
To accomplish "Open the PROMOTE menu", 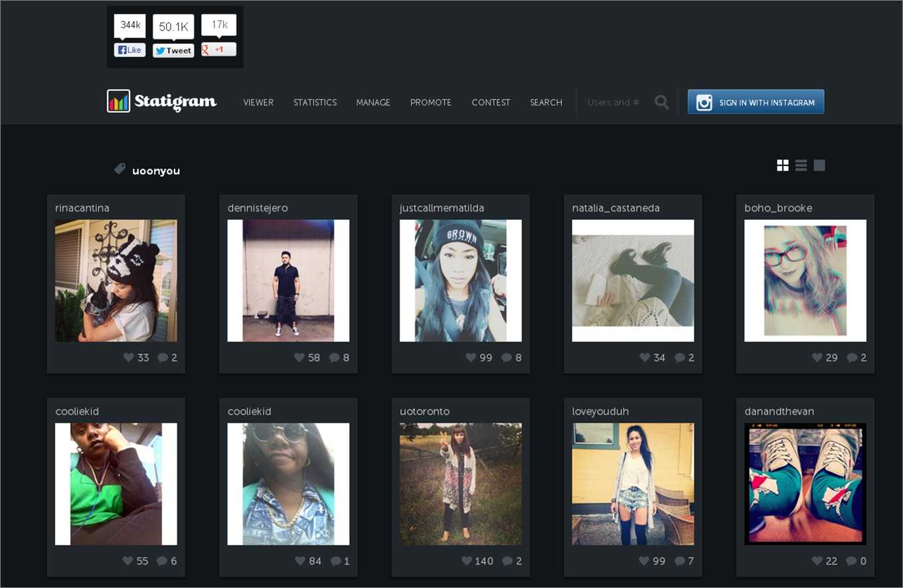I will [x=431, y=102].
